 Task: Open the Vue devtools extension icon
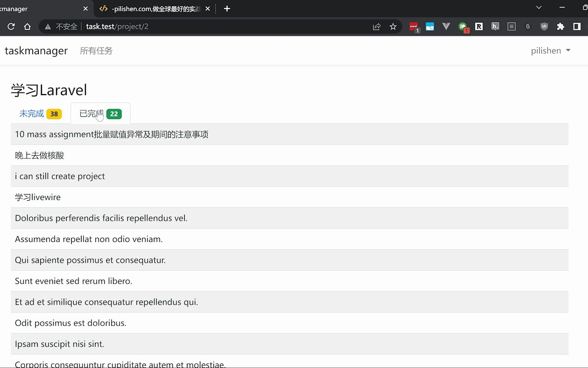click(446, 27)
